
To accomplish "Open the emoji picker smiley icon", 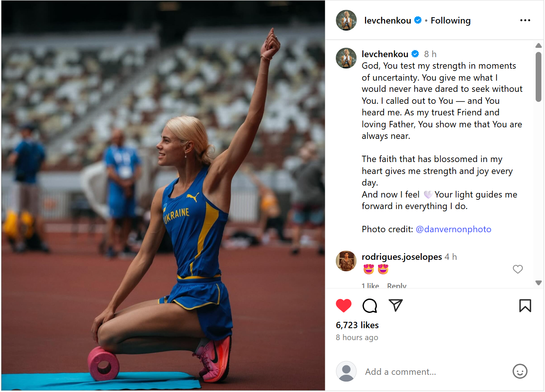I will pyautogui.click(x=520, y=371).
